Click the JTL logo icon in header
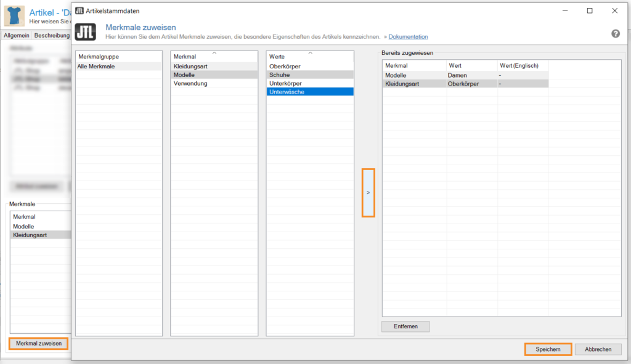 tap(84, 32)
